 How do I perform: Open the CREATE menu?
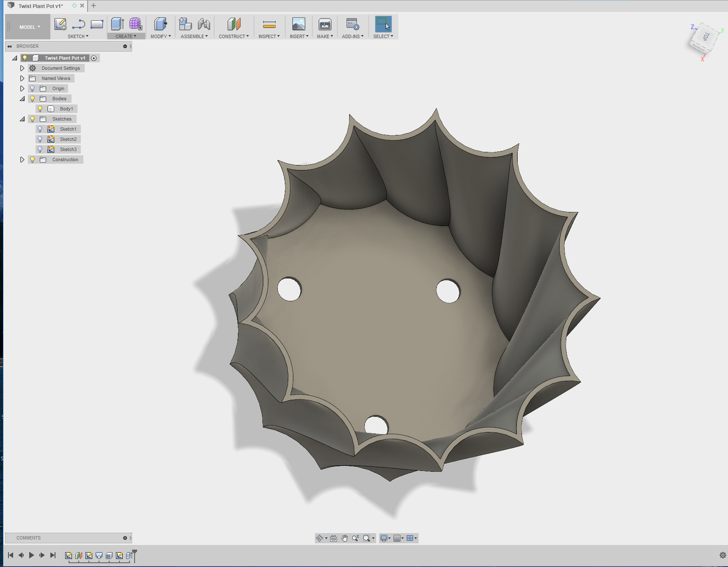(126, 36)
